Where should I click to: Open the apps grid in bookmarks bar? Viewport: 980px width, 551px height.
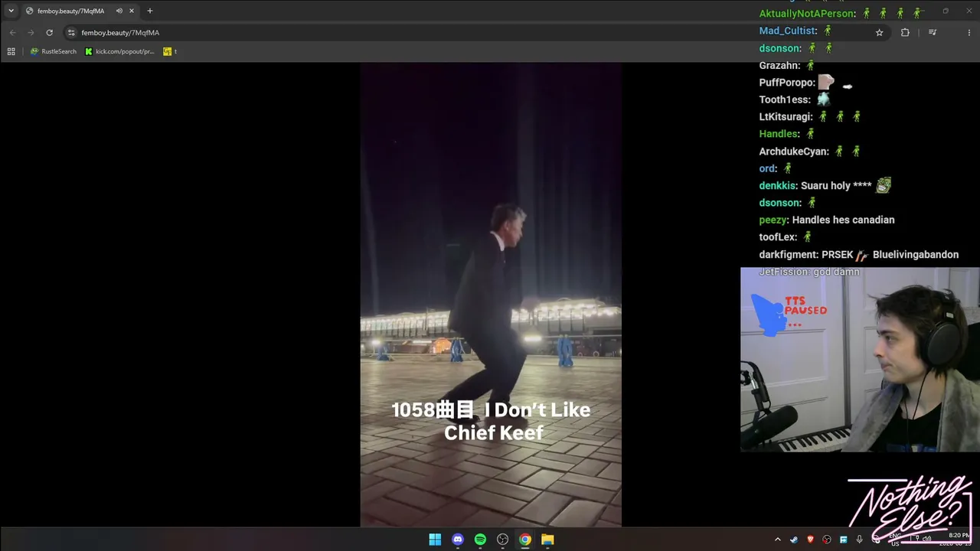(11, 51)
